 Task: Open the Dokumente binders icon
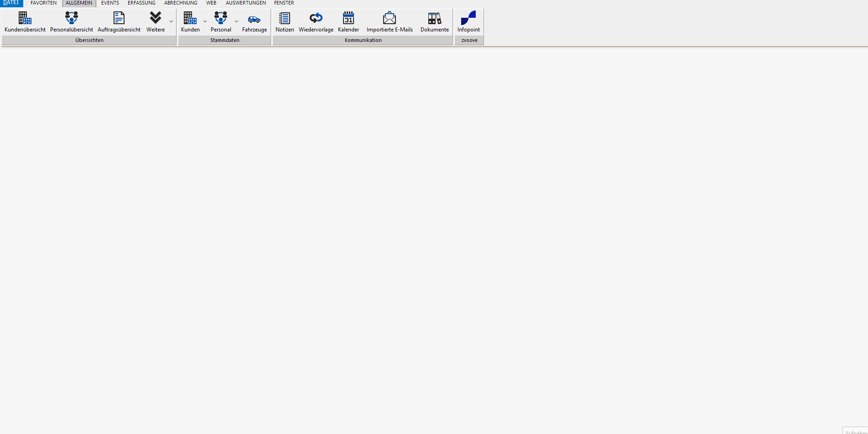click(x=434, y=19)
